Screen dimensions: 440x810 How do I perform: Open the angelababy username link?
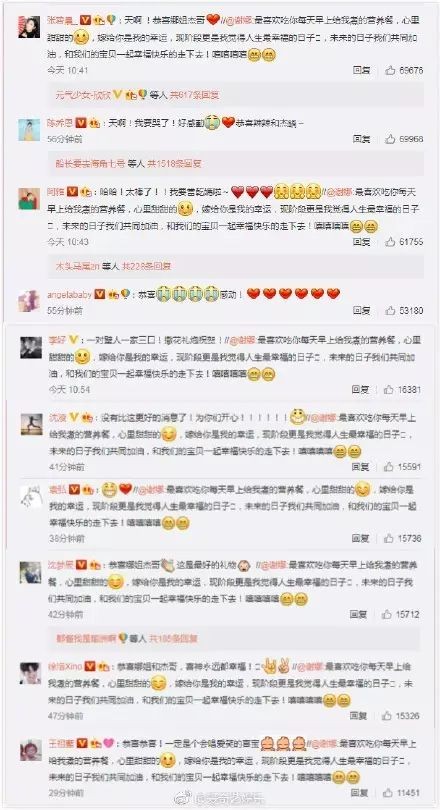pos(69,294)
